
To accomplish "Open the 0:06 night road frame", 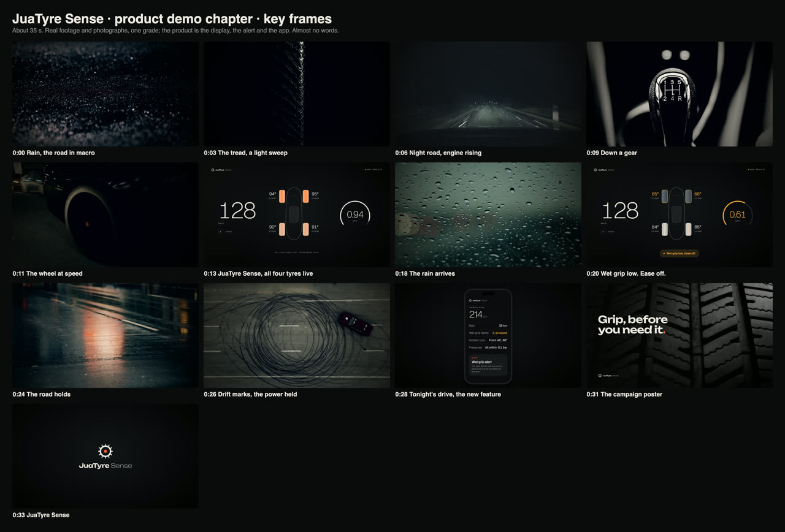I will pyautogui.click(x=488, y=94).
